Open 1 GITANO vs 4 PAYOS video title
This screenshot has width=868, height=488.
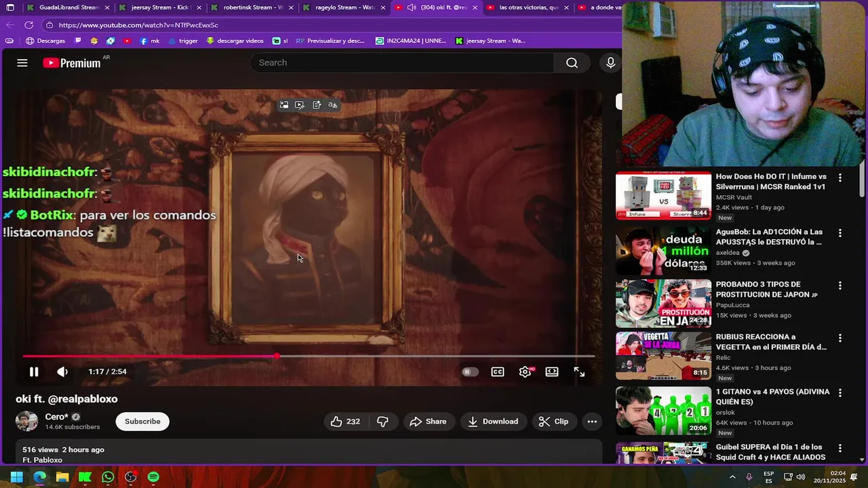pos(772,396)
